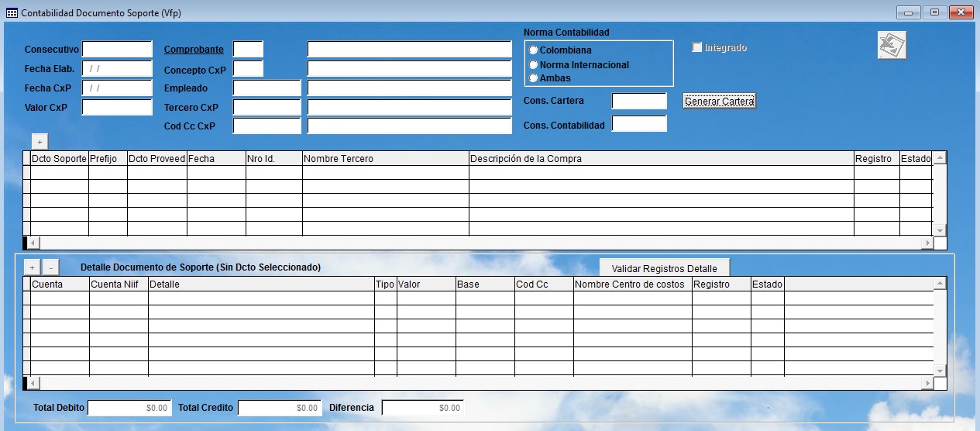The image size is (980, 431).
Task: Click the Valor column header
Action: pyautogui.click(x=427, y=284)
